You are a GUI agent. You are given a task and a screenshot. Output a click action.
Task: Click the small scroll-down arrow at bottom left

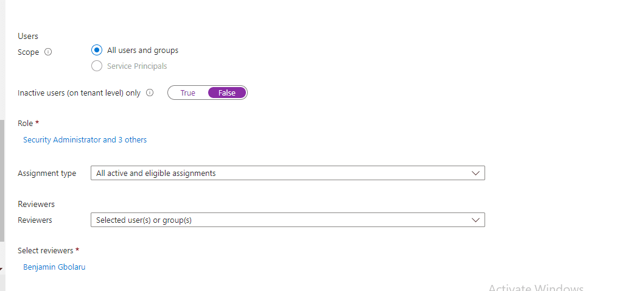click(x=2, y=267)
